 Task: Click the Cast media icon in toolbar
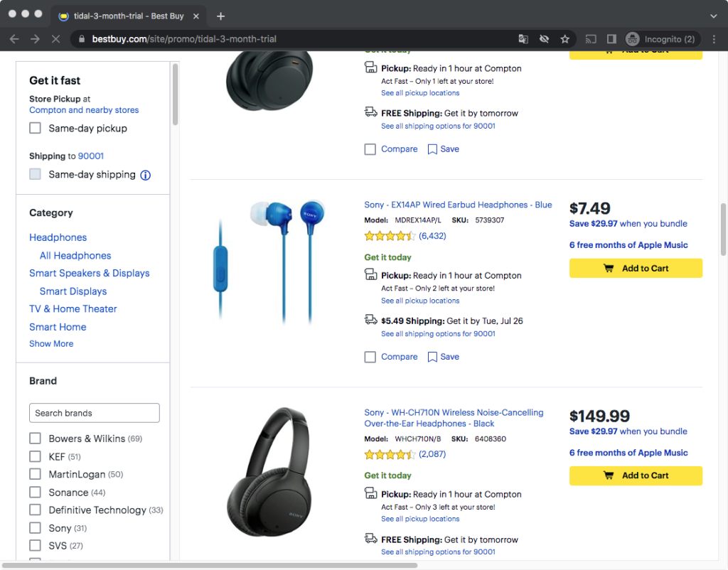(x=591, y=39)
